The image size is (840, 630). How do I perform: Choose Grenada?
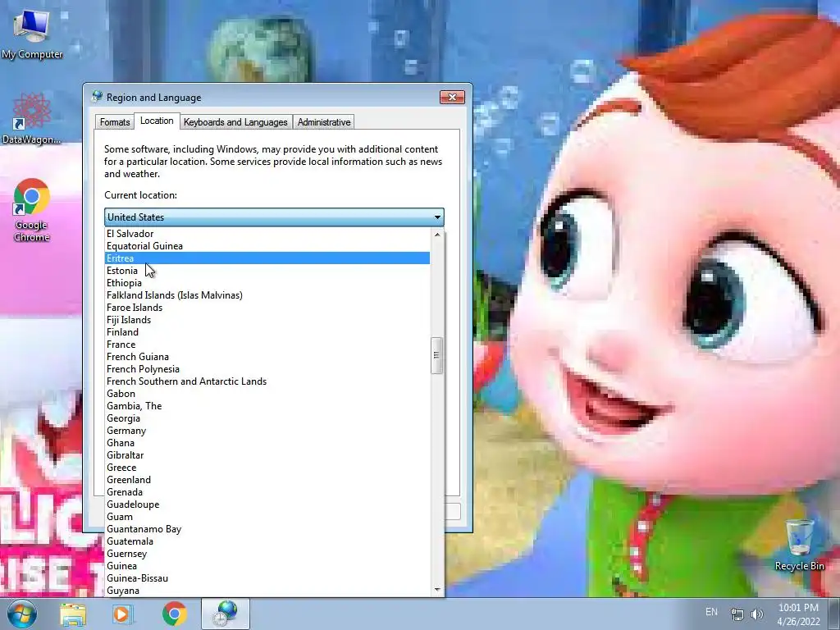[267, 492]
